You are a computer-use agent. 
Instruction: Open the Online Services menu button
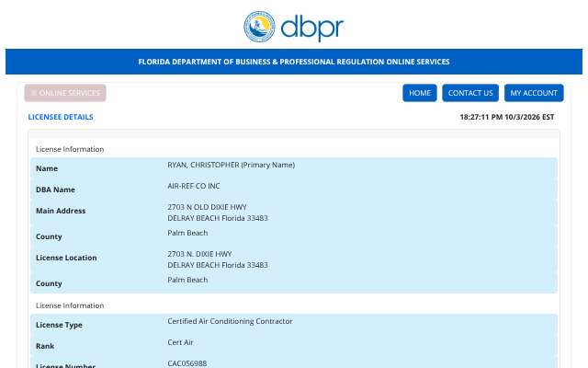click(x=65, y=93)
